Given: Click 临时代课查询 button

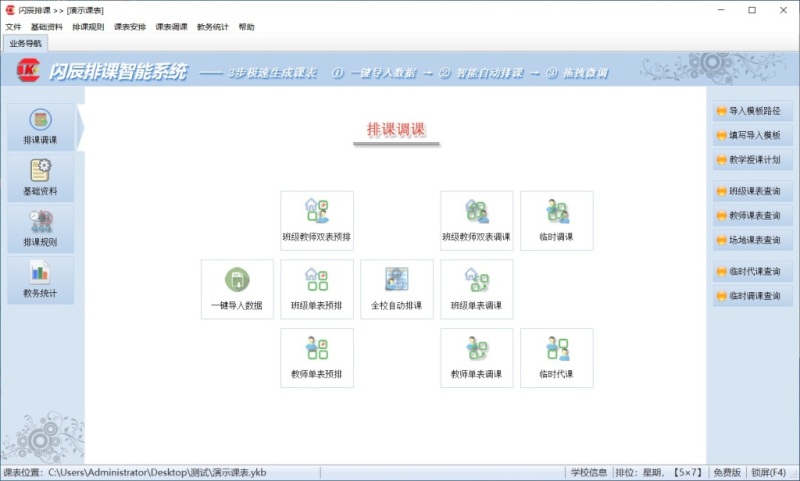Looking at the screenshot, I should (x=753, y=271).
